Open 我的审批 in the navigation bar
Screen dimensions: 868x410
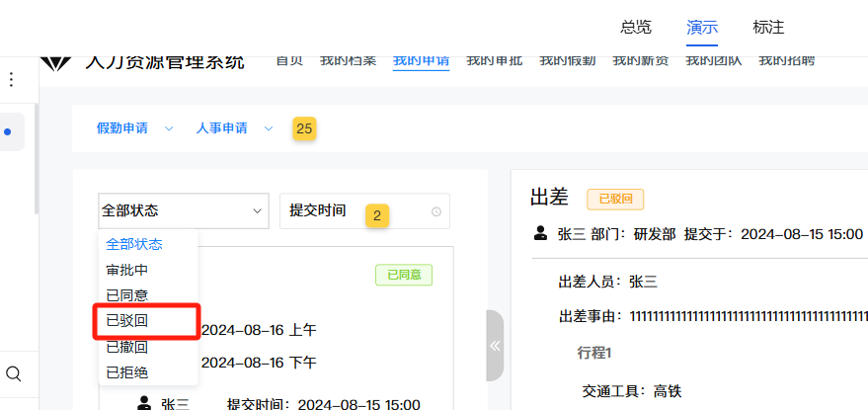click(494, 60)
